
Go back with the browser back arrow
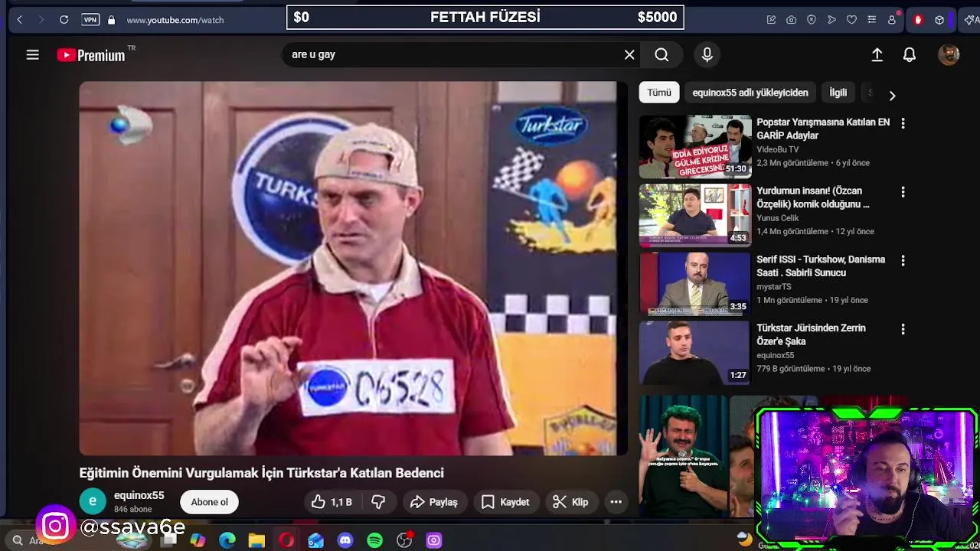pos(20,20)
